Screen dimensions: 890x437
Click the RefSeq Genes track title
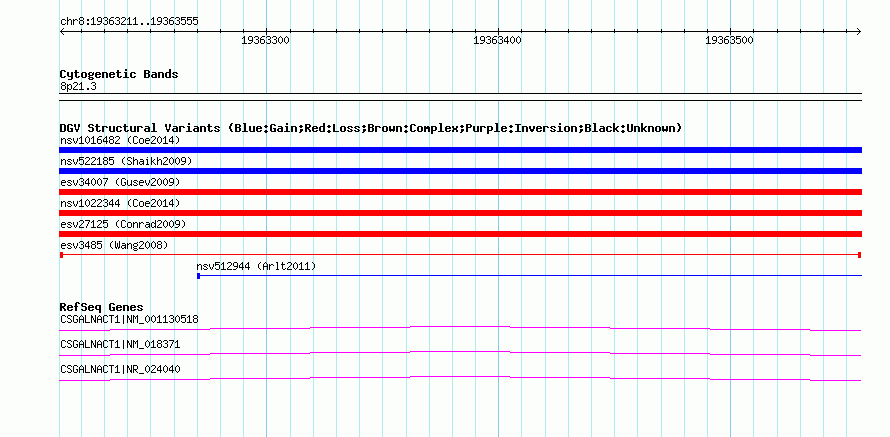point(102,307)
